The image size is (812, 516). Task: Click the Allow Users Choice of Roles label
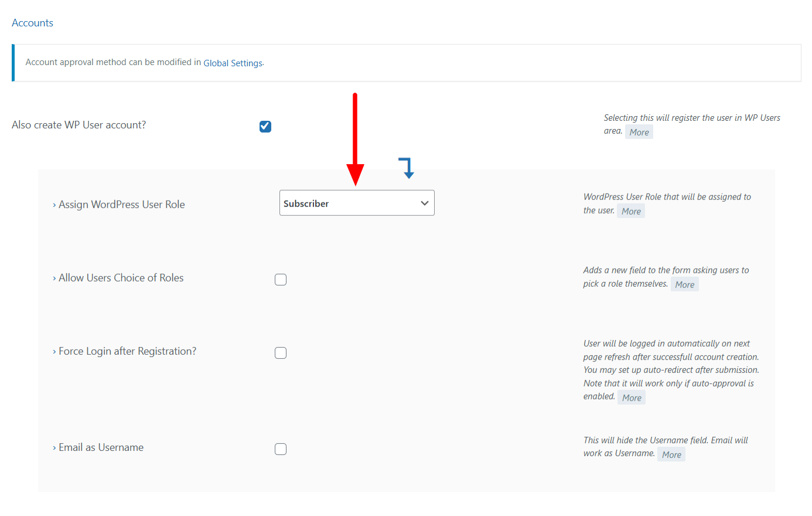coord(121,278)
